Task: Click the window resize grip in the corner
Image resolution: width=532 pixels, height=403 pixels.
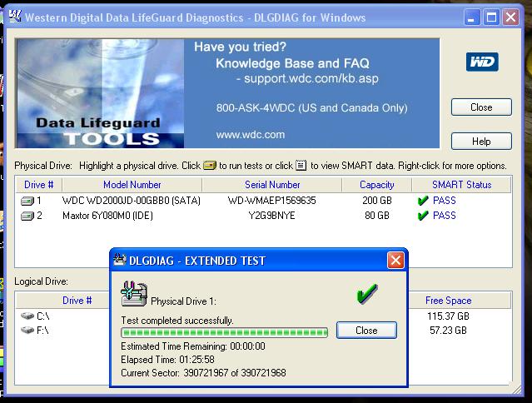Action: [515, 390]
